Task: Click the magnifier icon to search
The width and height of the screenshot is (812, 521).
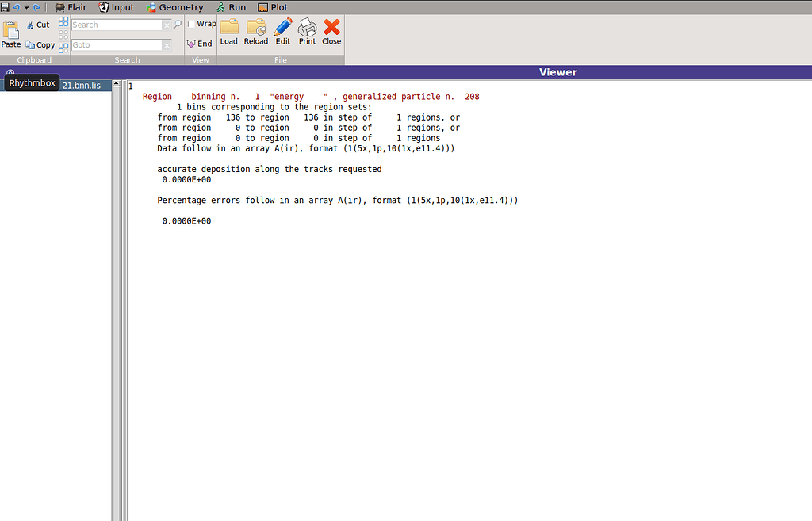Action: (177, 24)
